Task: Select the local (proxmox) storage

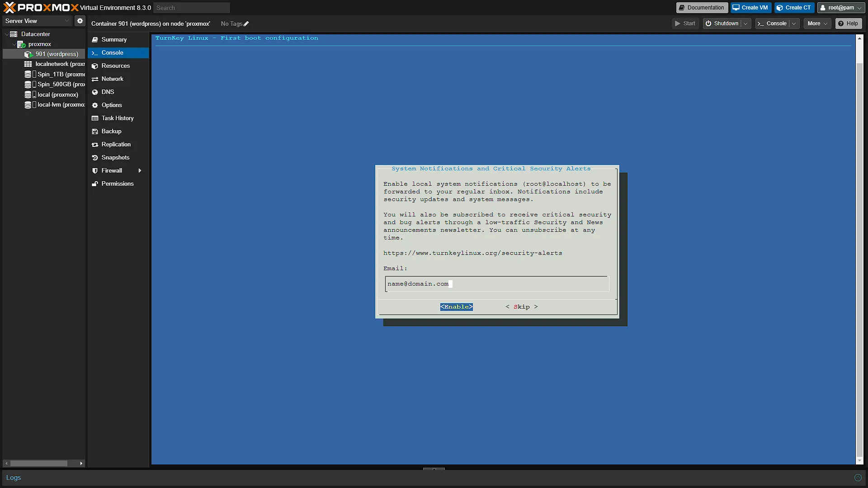Action: [44, 94]
